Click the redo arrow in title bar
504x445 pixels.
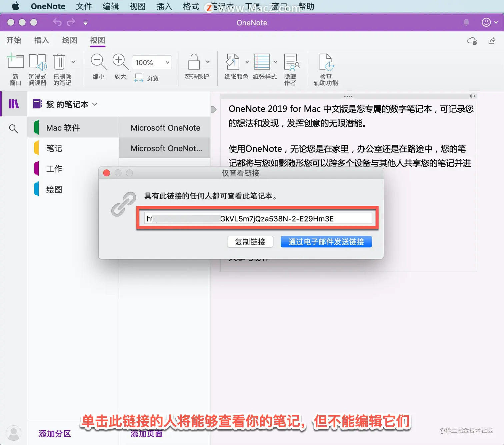(x=71, y=22)
